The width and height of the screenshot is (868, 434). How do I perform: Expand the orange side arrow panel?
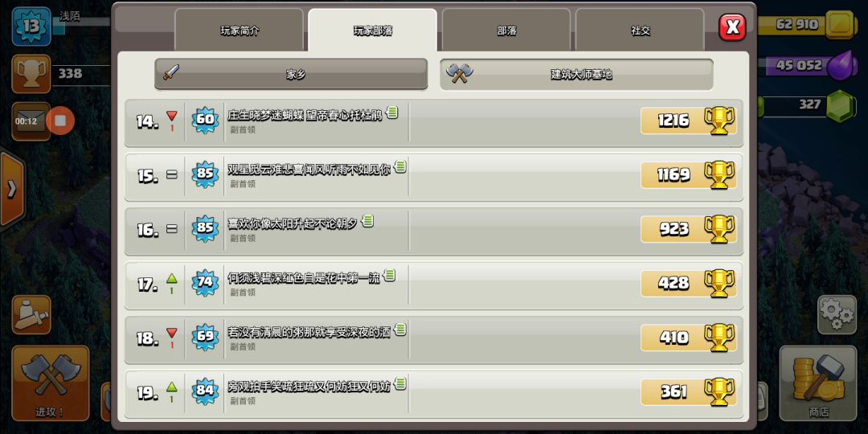tap(11, 189)
